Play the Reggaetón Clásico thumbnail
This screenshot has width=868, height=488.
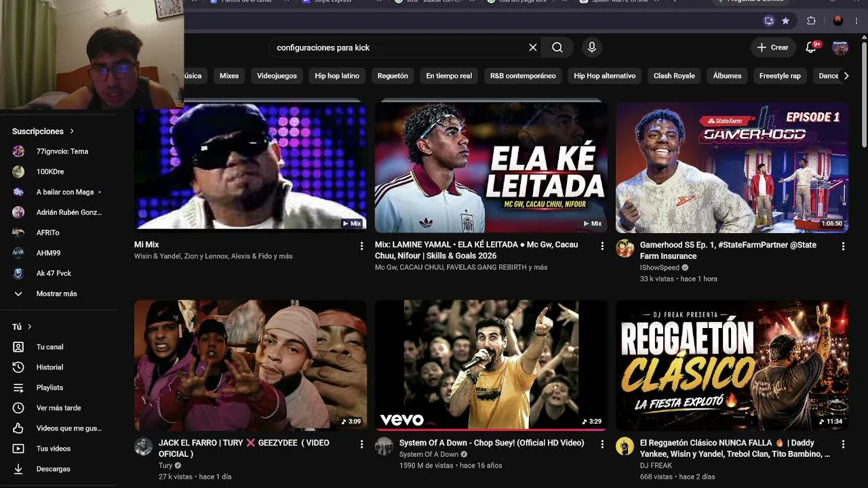point(732,365)
